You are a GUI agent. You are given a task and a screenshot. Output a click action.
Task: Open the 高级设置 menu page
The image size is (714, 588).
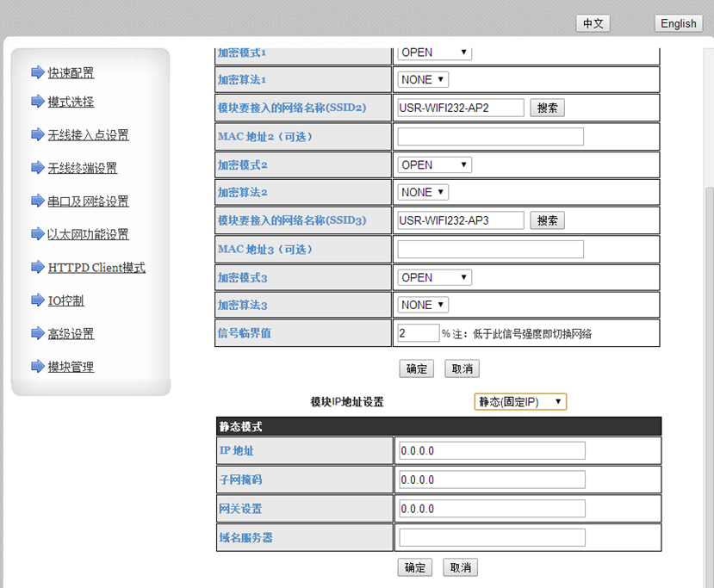(x=71, y=334)
